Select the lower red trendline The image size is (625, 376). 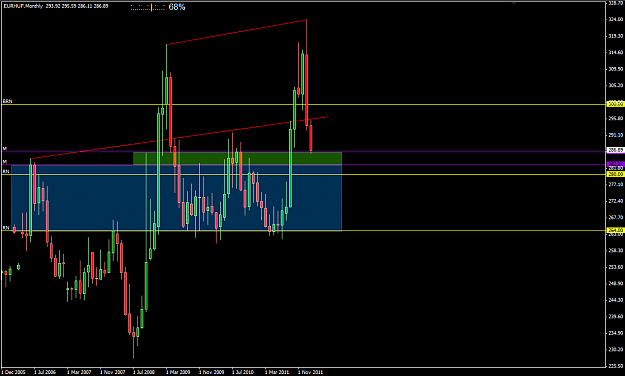click(x=179, y=138)
